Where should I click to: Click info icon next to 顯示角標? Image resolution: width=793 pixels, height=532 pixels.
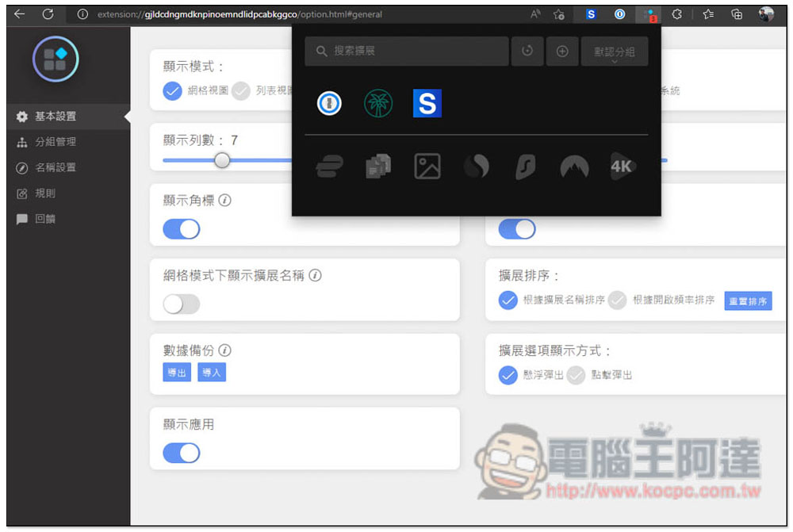pyautogui.click(x=225, y=201)
